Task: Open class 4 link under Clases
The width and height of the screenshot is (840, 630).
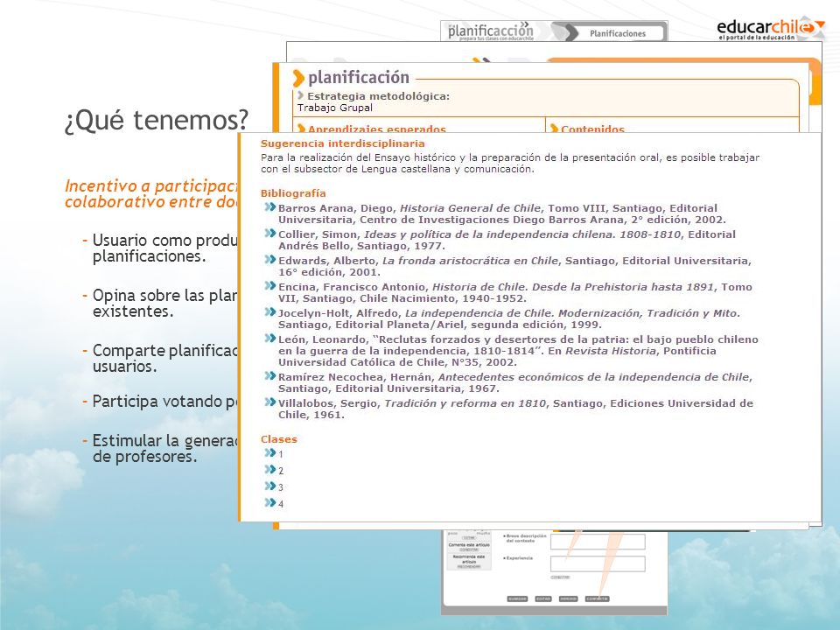Action: tap(281, 504)
